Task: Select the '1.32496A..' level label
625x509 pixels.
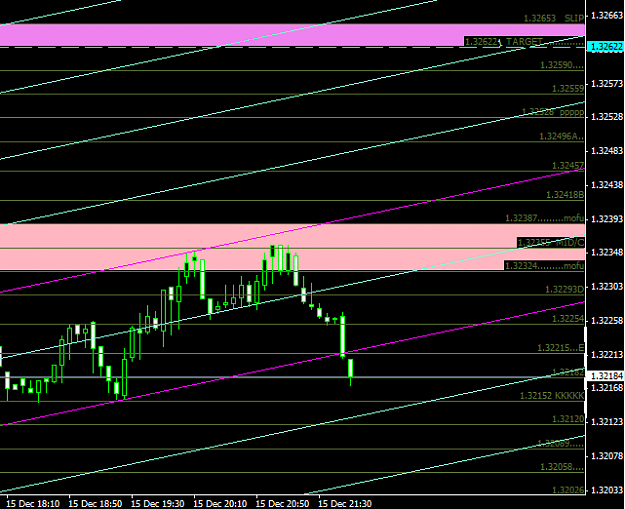Action: [x=562, y=136]
